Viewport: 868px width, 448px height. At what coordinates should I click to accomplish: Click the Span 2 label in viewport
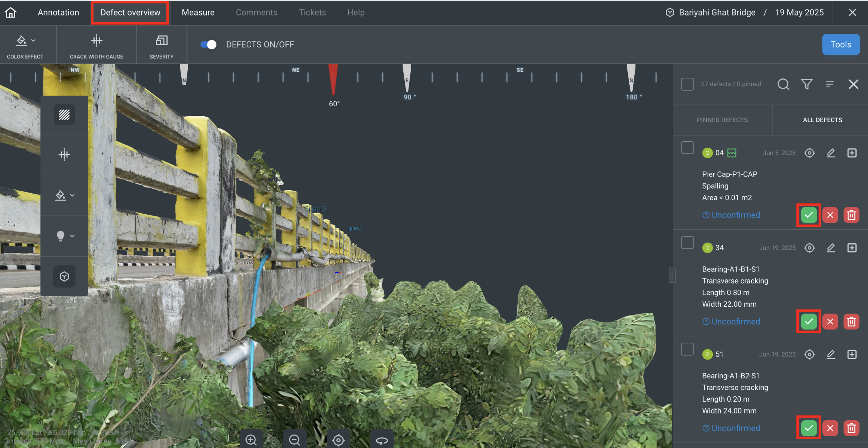pos(315,209)
